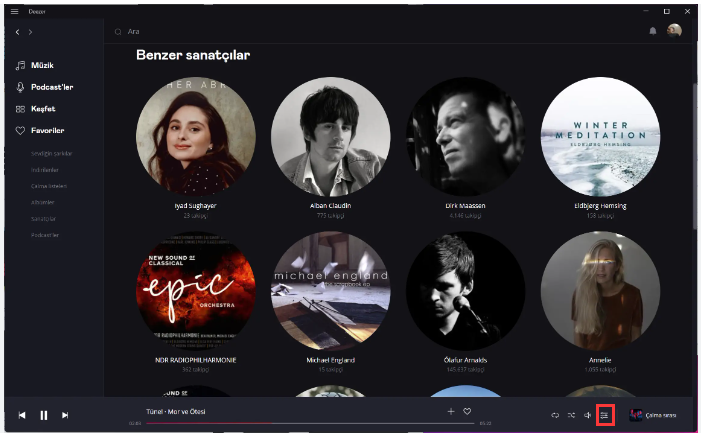
Task: Click the Ólafur Arnalds name text
Action: tap(465, 360)
